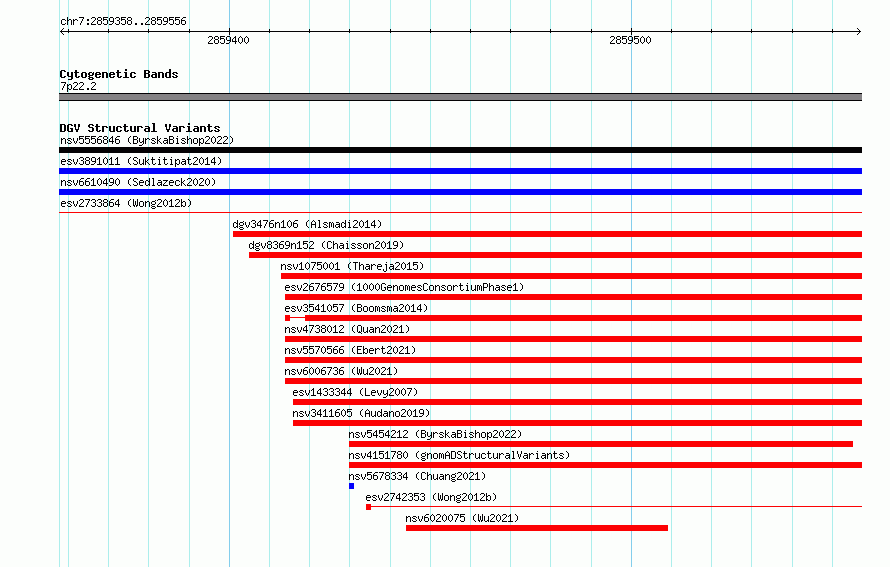The width and height of the screenshot is (890, 567).
Task: Click the small red esv2742353 start block
Action: [368, 507]
